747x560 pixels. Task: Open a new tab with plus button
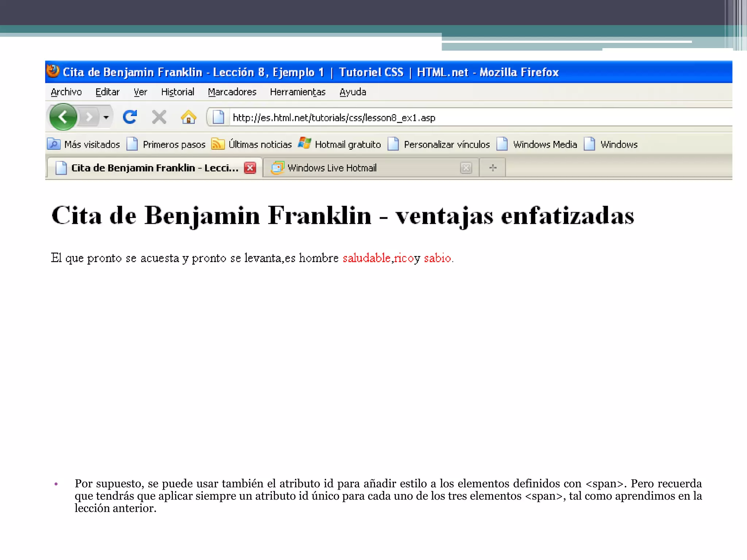coord(493,168)
